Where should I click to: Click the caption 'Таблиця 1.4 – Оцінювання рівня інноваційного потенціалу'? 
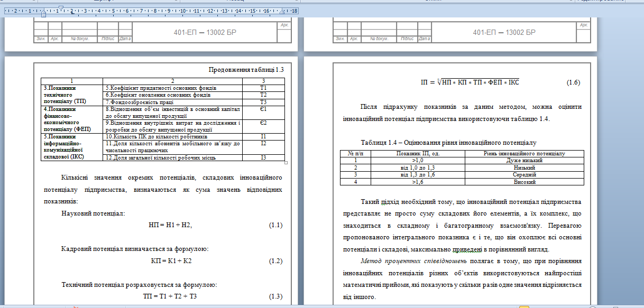[x=449, y=143]
